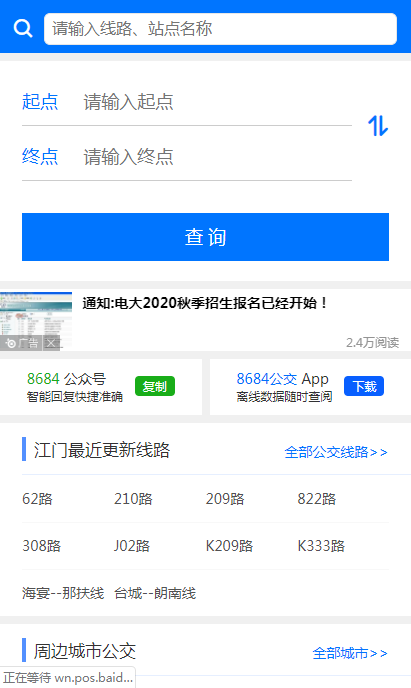Open bus route 62路
Image resolution: width=411 pixels, height=688 pixels.
(x=37, y=499)
